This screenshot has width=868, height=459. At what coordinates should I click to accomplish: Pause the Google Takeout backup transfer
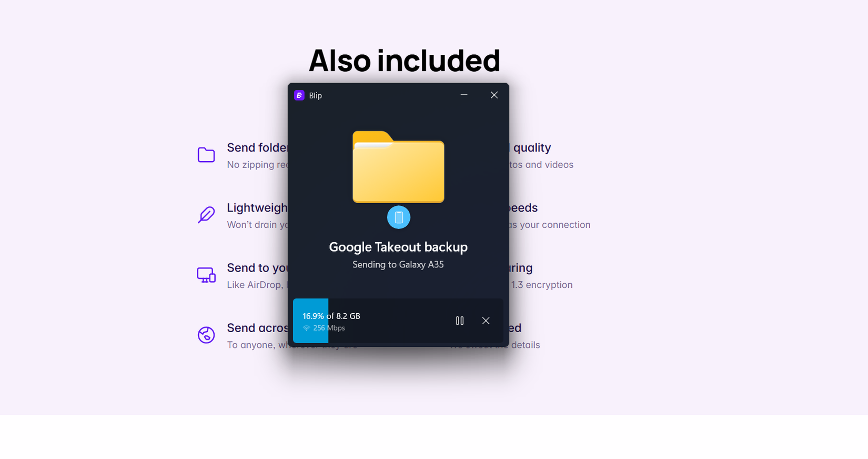coord(460,321)
